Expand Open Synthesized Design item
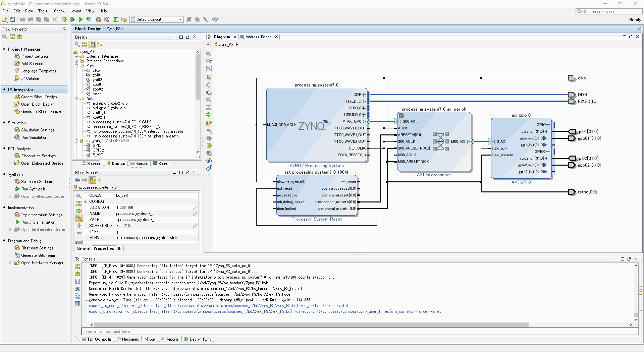The width and height of the screenshot is (644, 352). tap(10, 196)
